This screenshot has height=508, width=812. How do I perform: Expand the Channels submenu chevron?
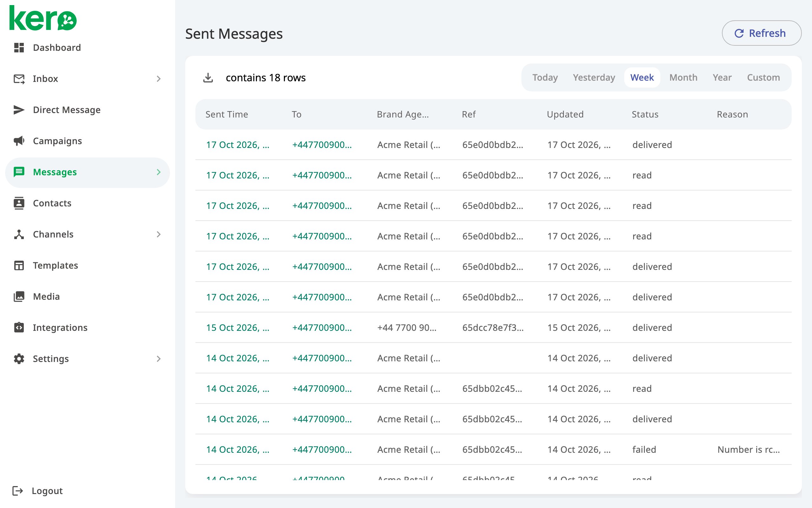[159, 234]
